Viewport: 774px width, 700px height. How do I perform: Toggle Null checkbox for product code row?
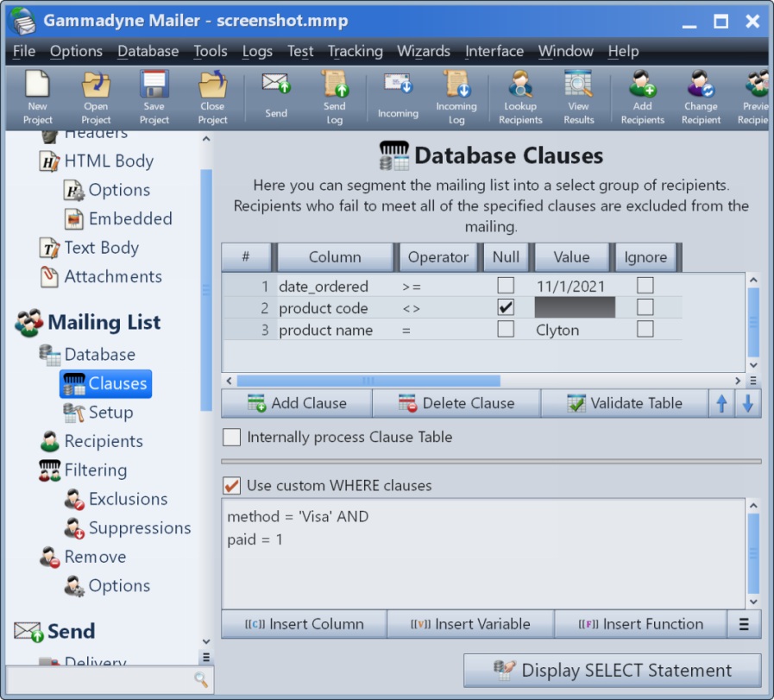coord(506,307)
